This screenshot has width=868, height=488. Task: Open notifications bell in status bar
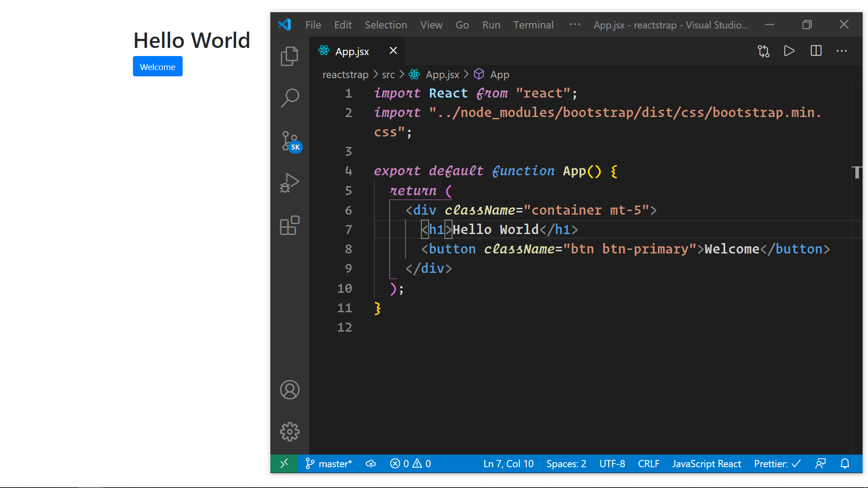[845, 464]
